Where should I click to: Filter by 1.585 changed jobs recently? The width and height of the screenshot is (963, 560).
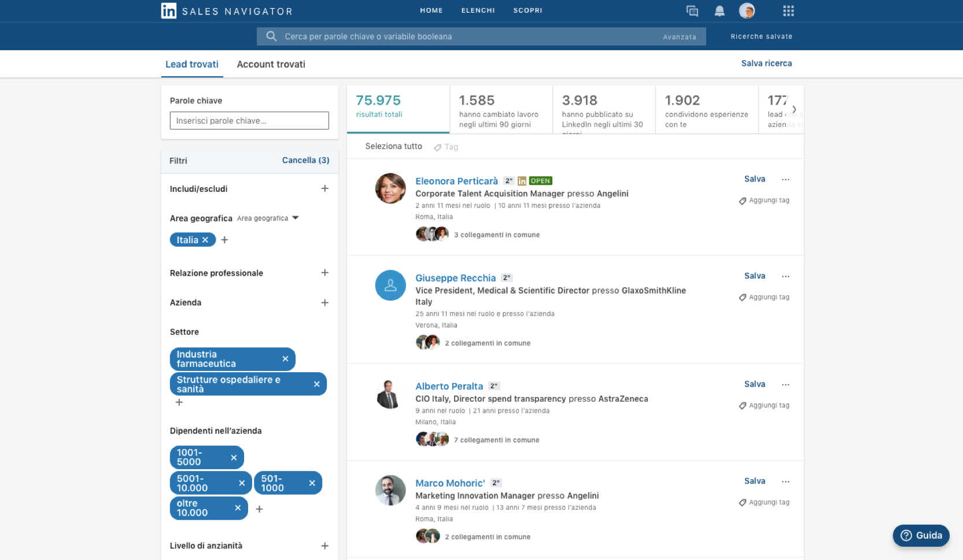501,109
